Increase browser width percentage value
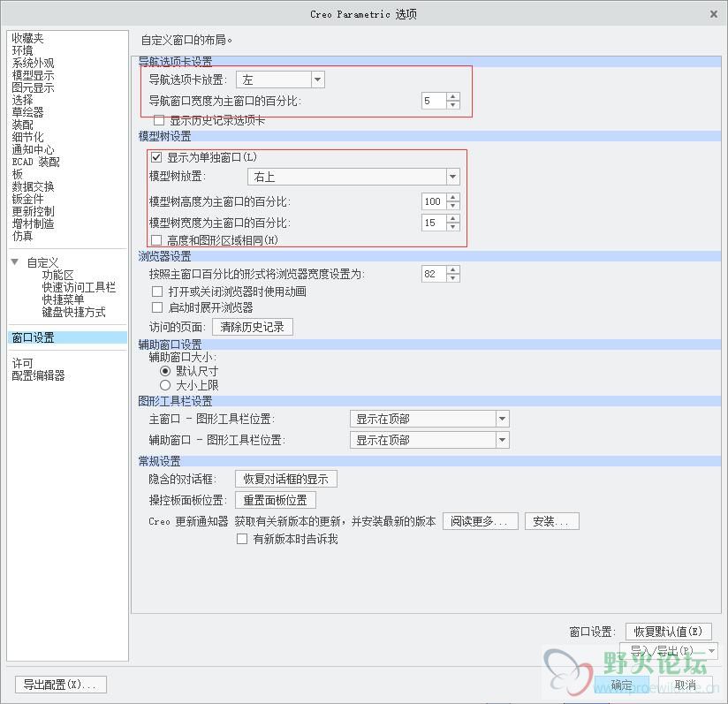 point(453,269)
